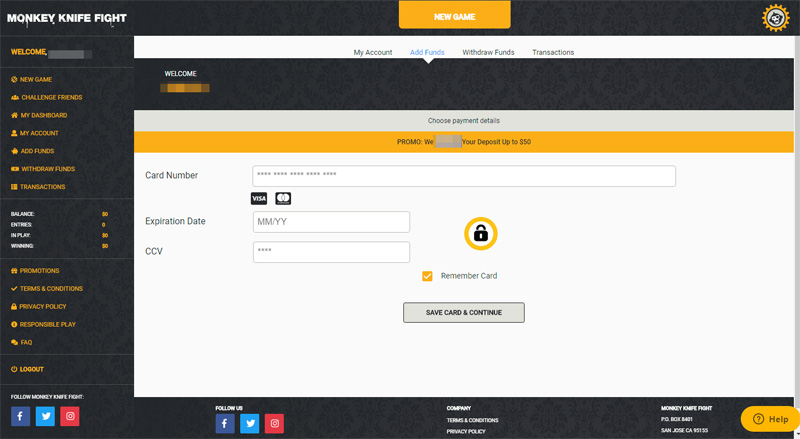
Task: Open Twitter from sidebar follow section
Action: 45,416
